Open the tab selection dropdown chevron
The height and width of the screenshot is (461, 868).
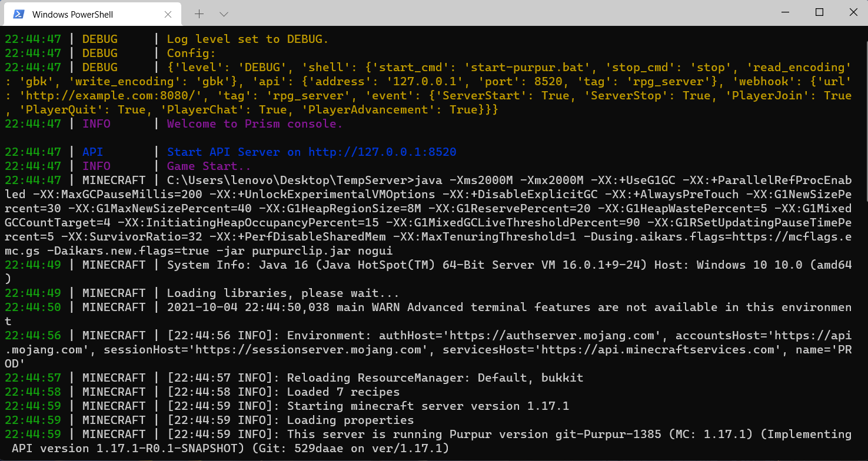[223, 14]
